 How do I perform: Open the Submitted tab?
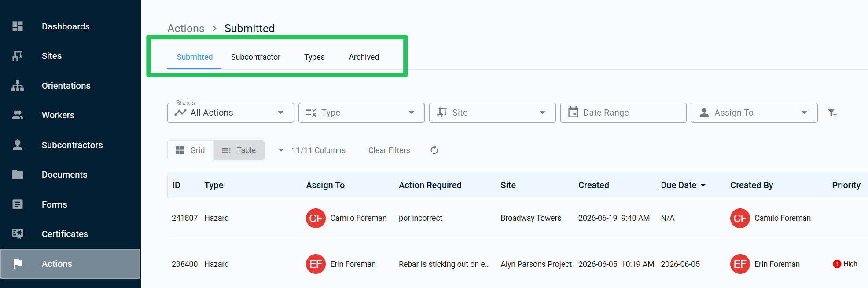195,57
